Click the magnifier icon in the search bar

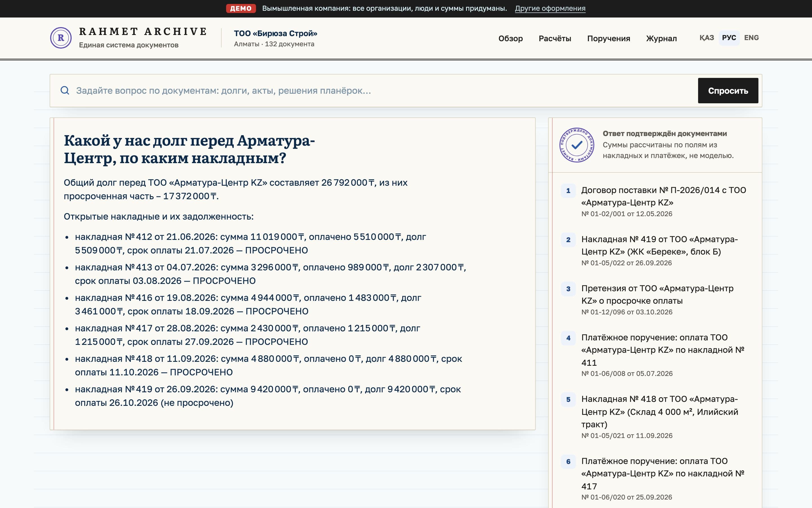click(x=65, y=90)
